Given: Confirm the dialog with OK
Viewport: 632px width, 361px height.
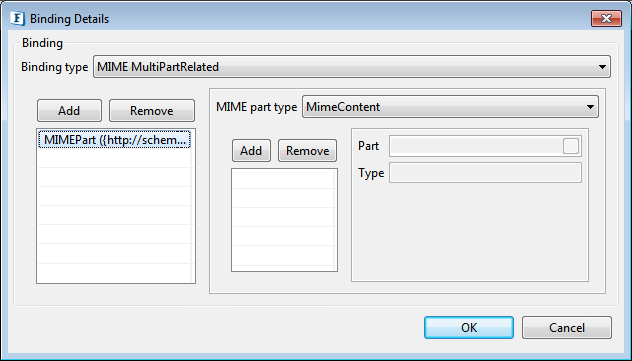Looking at the screenshot, I should (x=469, y=328).
